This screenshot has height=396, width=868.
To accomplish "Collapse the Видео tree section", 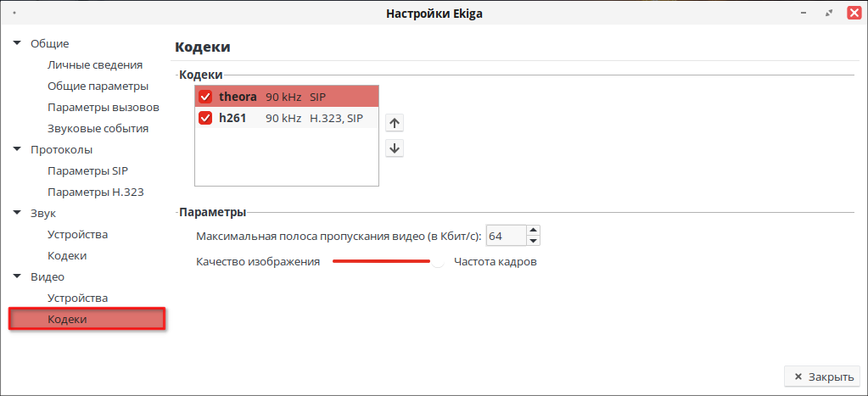I will (x=17, y=276).
